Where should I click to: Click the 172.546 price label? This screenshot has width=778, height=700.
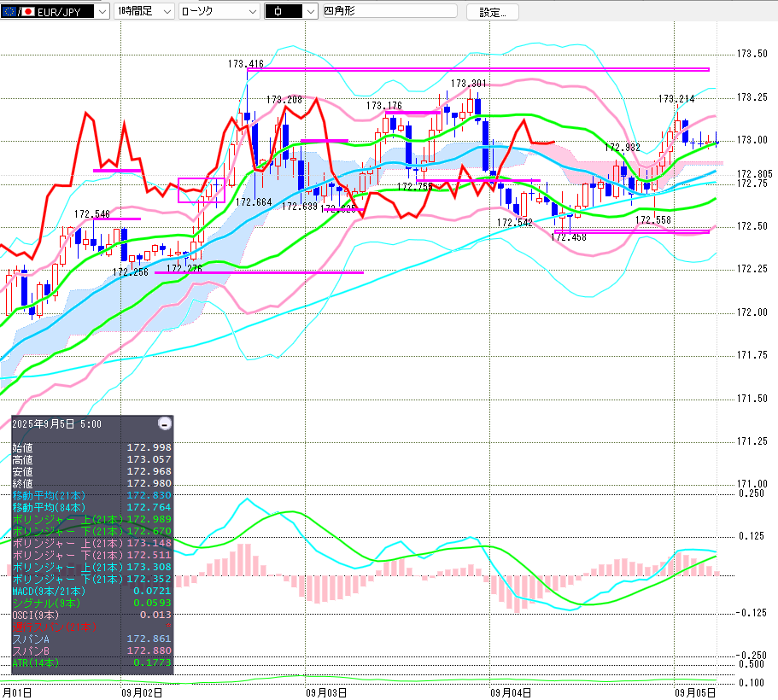[91, 213]
